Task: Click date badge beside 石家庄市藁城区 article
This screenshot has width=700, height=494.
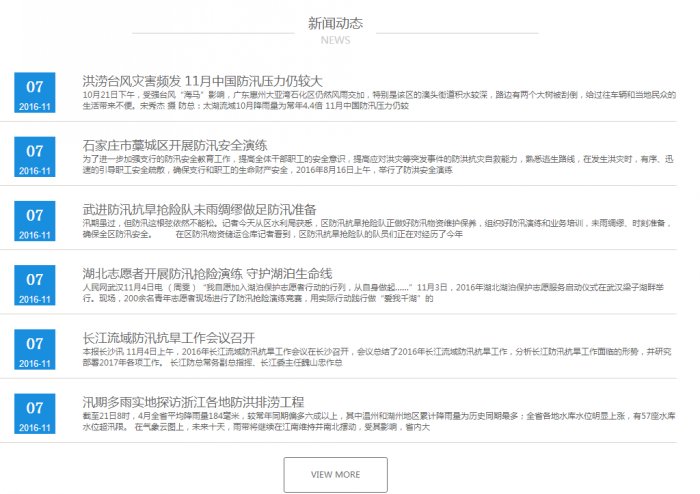Action: point(35,157)
